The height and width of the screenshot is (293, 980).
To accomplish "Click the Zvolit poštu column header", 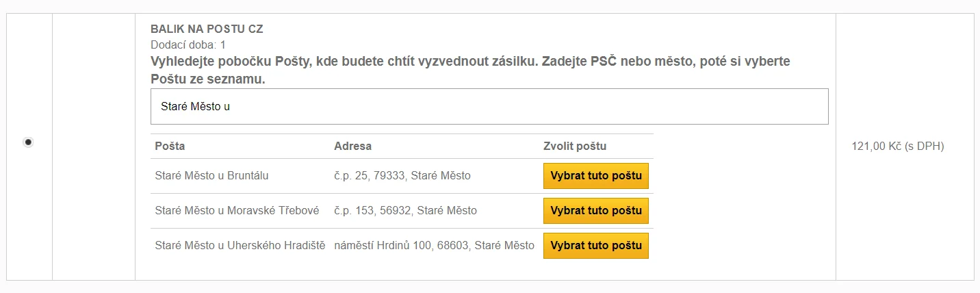I will pyautogui.click(x=574, y=146).
